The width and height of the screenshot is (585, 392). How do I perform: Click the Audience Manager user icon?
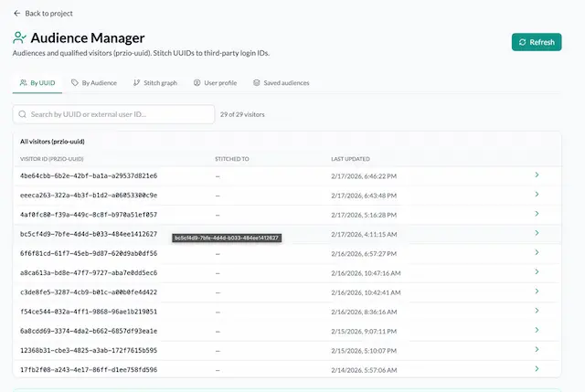[x=19, y=38]
